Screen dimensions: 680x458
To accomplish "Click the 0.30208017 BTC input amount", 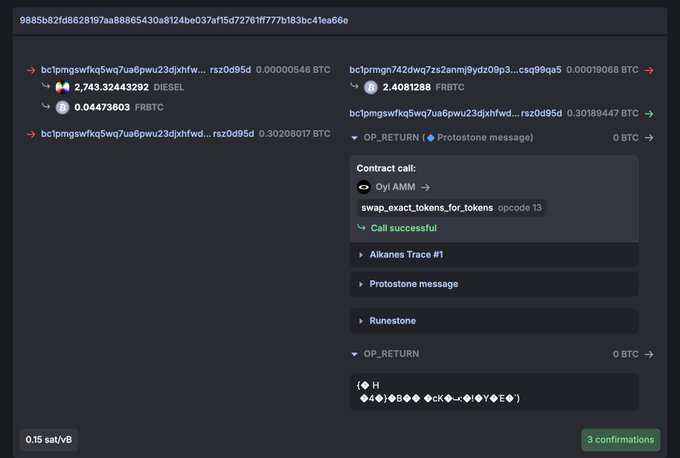I will point(294,134).
